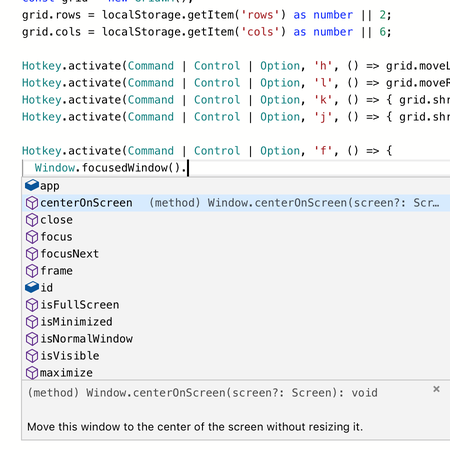Screen dimensions: 450x450
Task: Click the method icon beside focusNext
Action: [32, 254]
